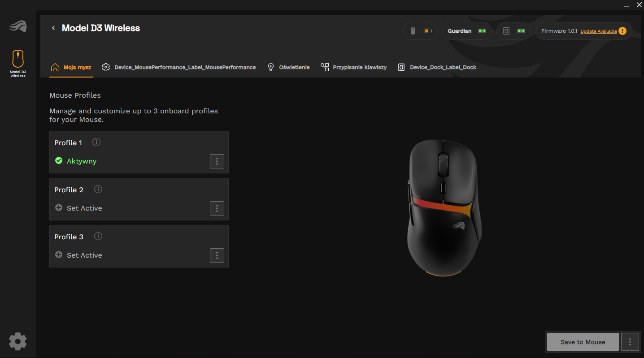Open the Przypisanie klawiszy tab

[354, 67]
